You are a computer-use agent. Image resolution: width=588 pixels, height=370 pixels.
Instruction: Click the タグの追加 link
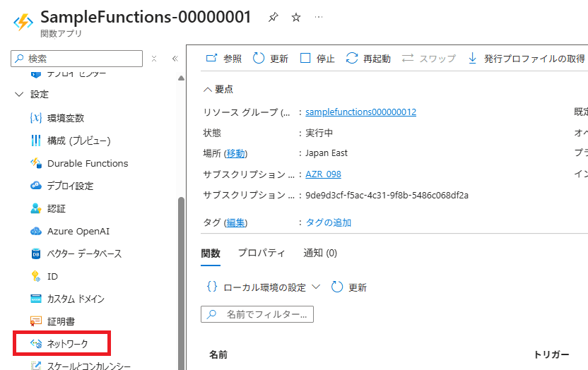[328, 222]
